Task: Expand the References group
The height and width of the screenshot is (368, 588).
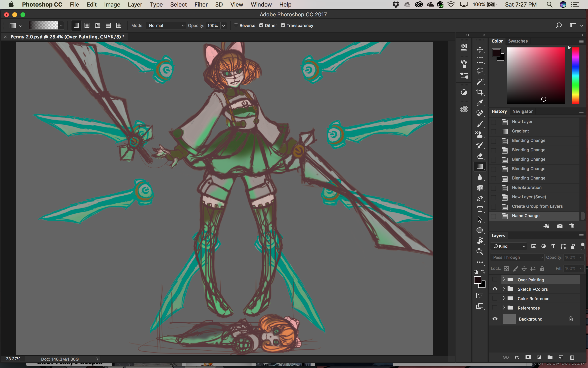Action: coord(504,308)
